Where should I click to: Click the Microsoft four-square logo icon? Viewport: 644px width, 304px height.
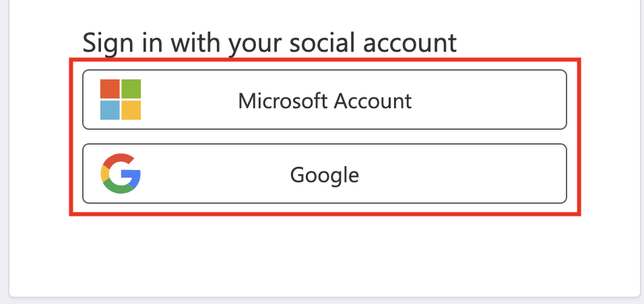tap(121, 100)
